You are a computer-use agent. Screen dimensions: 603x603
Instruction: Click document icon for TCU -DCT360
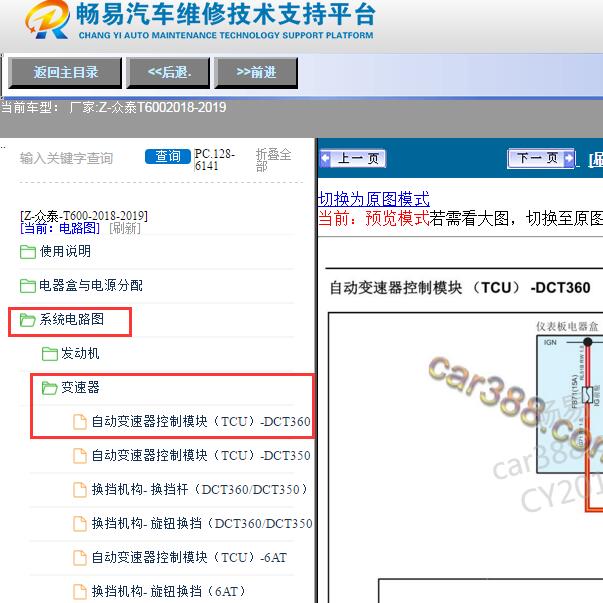tap(80, 422)
